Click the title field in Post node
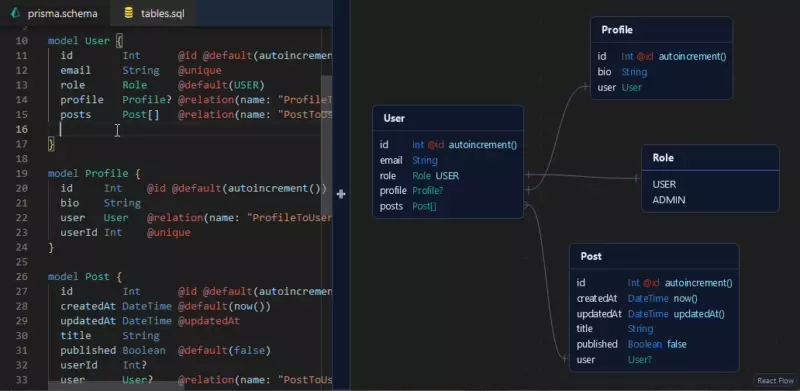Image resolution: width=800 pixels, height=391 pixels. tap(654, 329)
